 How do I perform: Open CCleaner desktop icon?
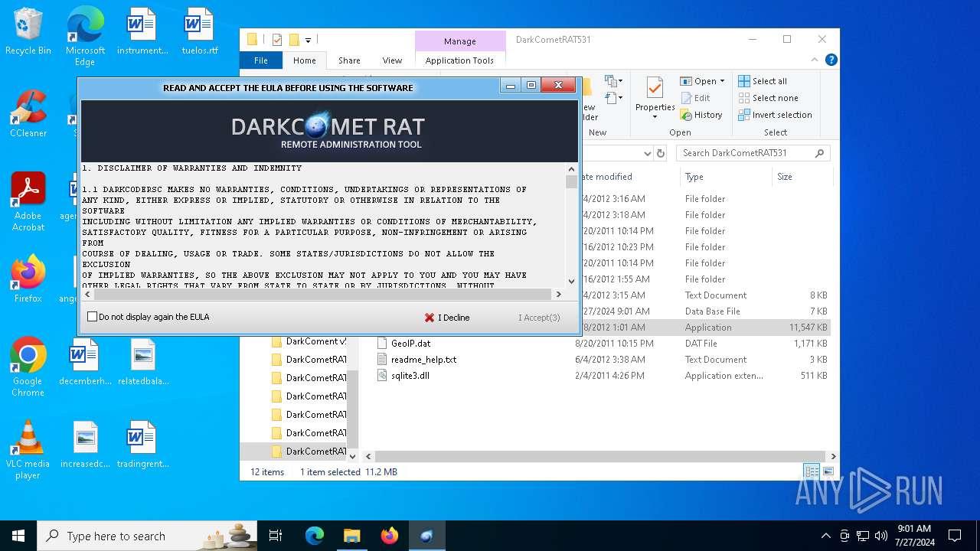click(x=28, y=114)
